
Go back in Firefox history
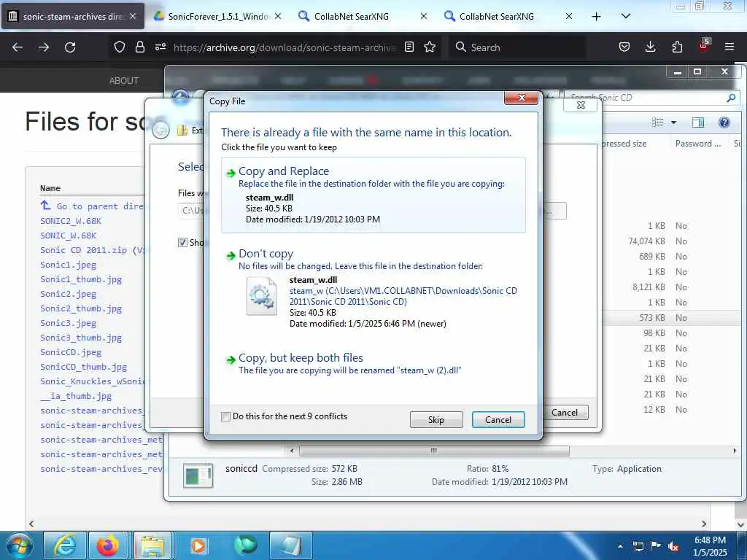[18, 47]
